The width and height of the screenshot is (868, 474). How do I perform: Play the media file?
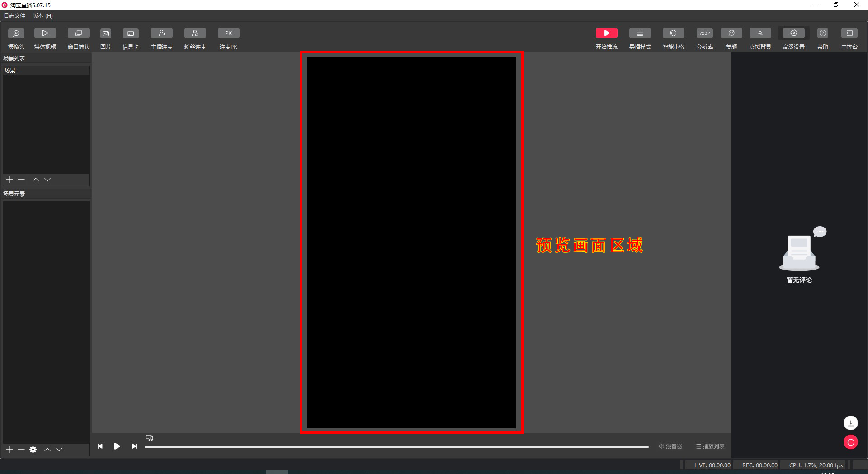click(x=117, y=446)
